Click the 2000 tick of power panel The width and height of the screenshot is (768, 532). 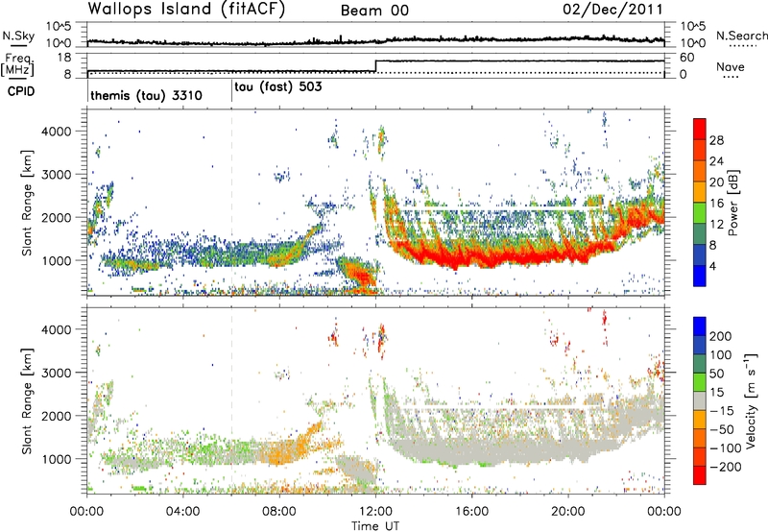(x=57, y=217)
